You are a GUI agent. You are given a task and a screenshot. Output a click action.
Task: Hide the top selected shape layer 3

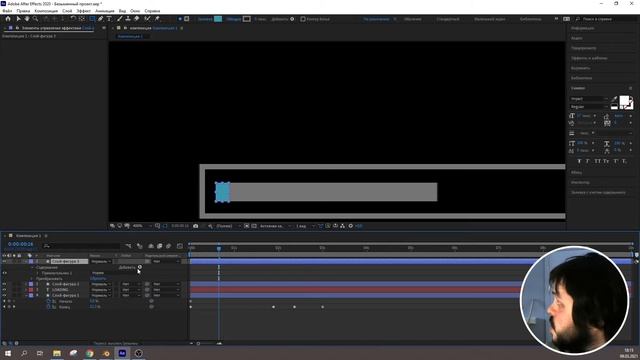(4, 261)
